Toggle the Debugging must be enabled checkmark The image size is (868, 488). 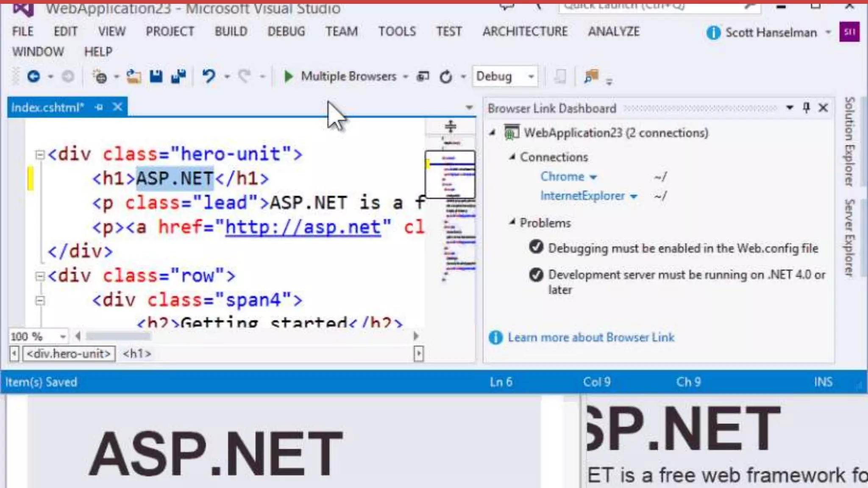point(536,247)
